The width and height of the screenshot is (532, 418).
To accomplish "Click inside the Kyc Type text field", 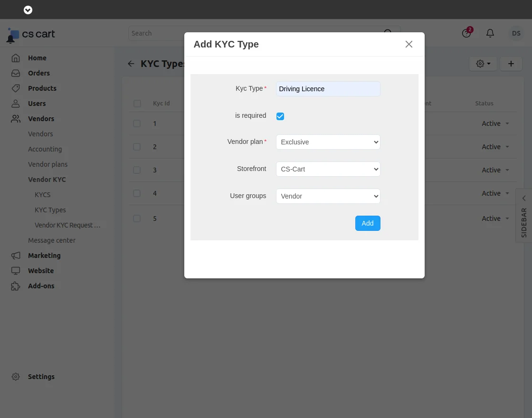I will point(328,89).
